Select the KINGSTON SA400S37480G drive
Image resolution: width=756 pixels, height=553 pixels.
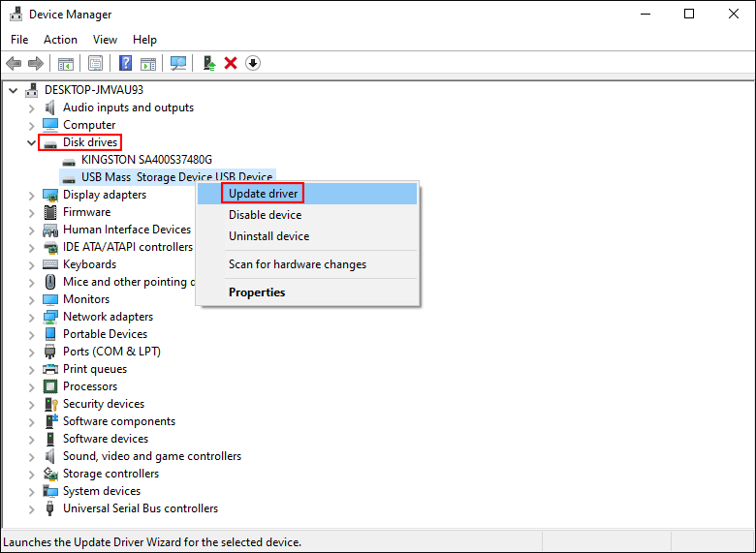146,160
